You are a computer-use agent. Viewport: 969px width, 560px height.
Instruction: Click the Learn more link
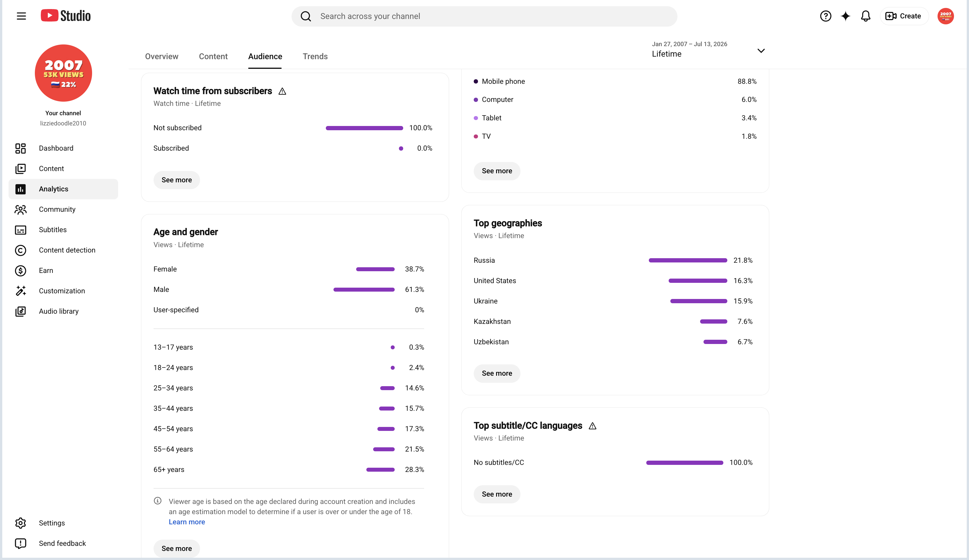pos(187,522)
